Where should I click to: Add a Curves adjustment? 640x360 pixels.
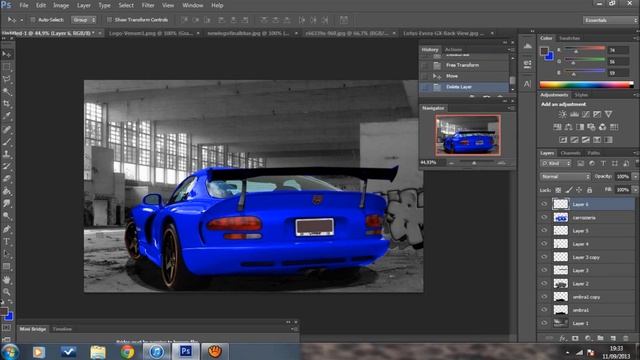click(x=585, y=115)
